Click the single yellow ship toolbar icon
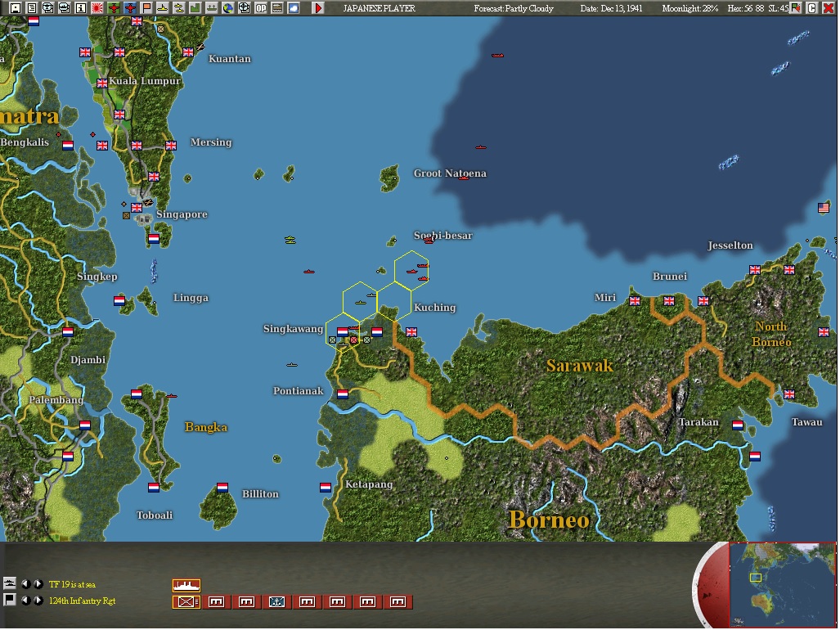Screen dimensions: 840x630 pos(162,8)
